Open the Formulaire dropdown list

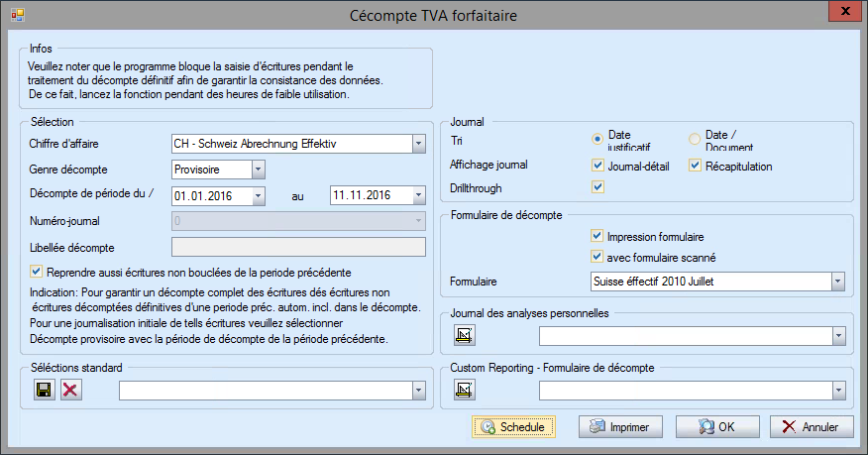pos(837,283)
